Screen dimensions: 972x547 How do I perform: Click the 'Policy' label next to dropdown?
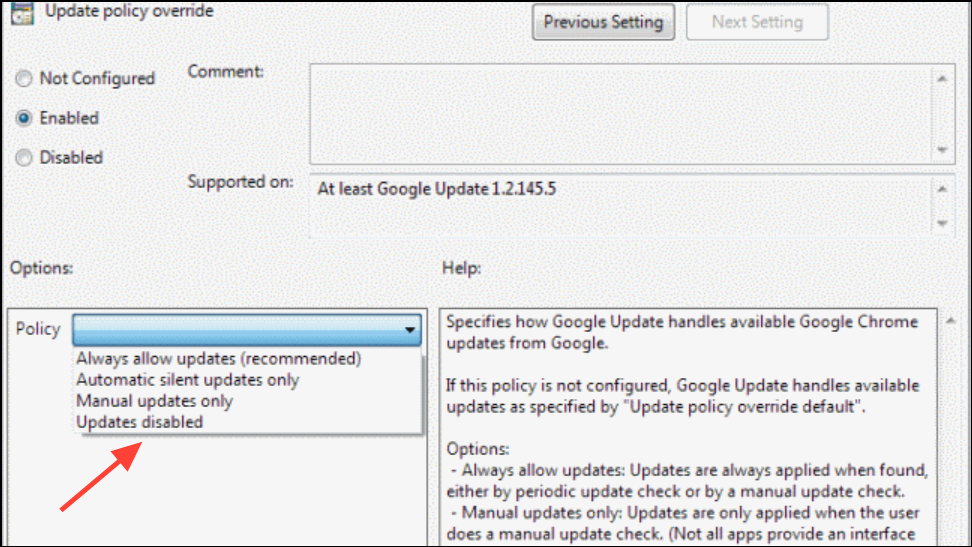(38, 329)
